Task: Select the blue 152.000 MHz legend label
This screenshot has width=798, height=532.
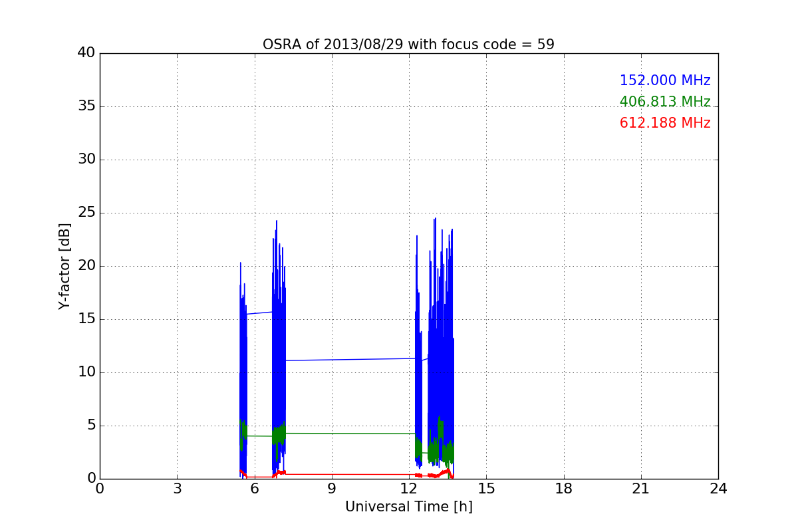Action: (665, 80)
